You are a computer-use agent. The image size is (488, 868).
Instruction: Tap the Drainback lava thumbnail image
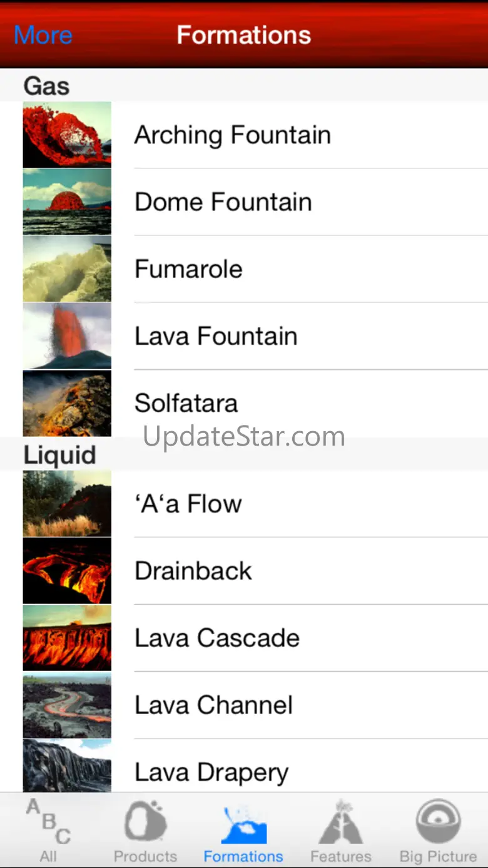[x=67, y=571]
